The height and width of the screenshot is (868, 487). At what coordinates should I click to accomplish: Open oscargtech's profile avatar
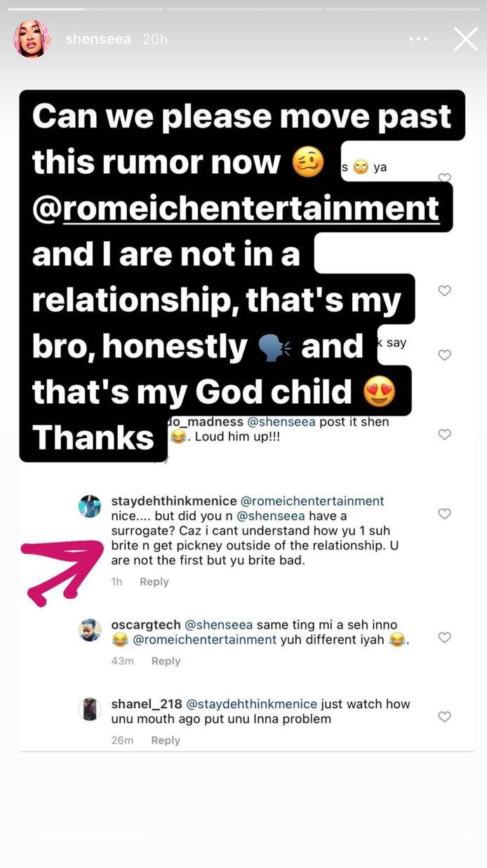pos(90,630)
